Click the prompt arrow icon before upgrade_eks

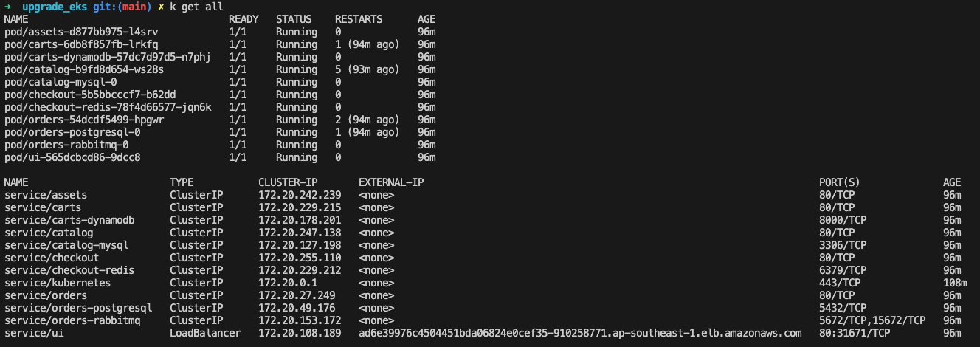8,7
